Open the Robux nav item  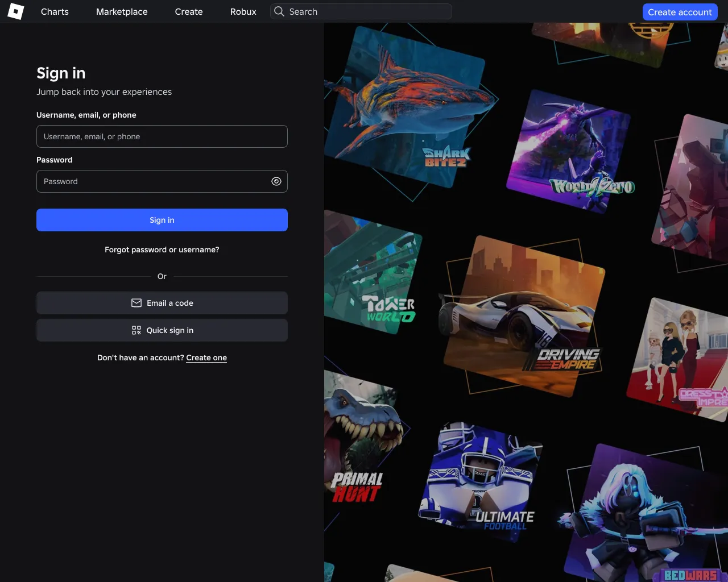click(x=243, y=11)
